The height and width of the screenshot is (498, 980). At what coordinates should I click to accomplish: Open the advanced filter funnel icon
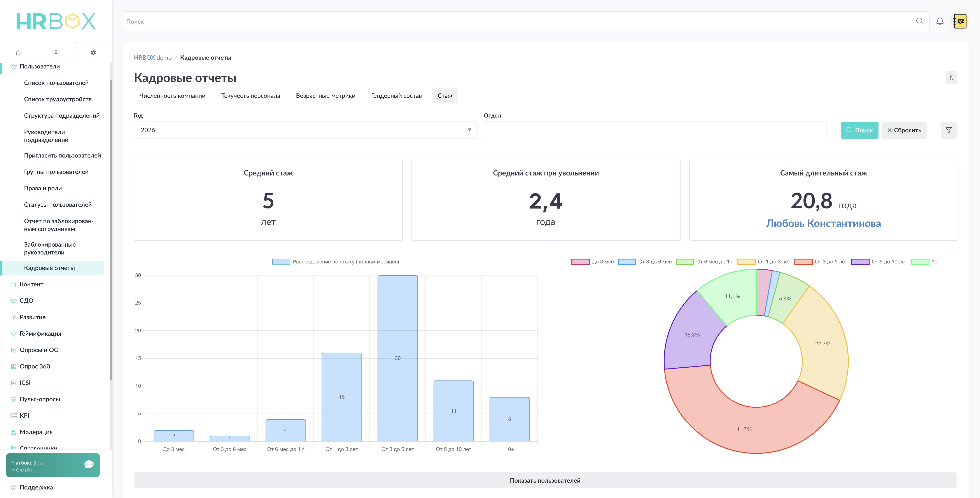click(x=948, y=130)
